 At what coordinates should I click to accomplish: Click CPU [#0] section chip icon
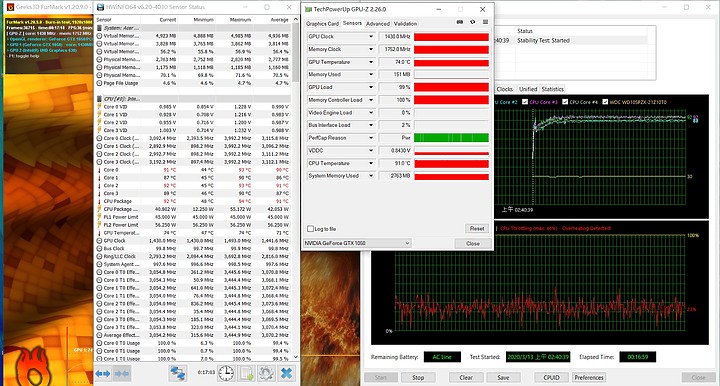[99, 99]
